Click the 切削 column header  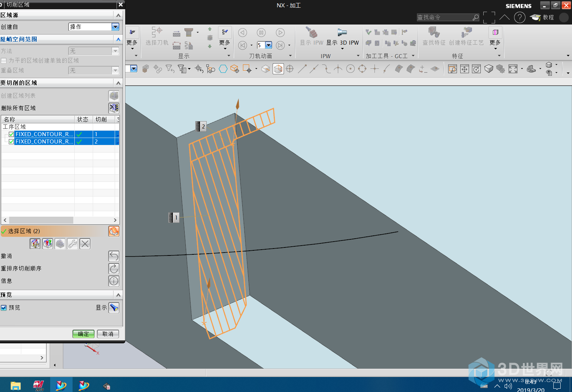[x=104, y=119]
